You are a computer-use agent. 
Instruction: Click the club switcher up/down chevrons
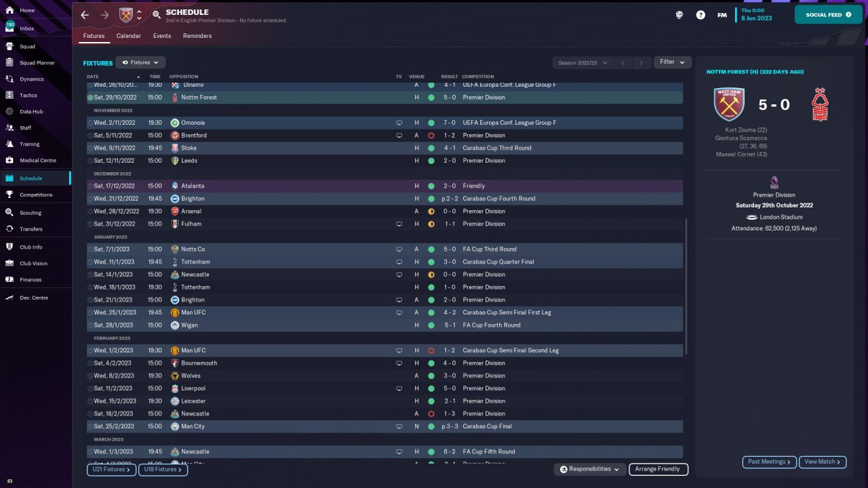[139, 15]
